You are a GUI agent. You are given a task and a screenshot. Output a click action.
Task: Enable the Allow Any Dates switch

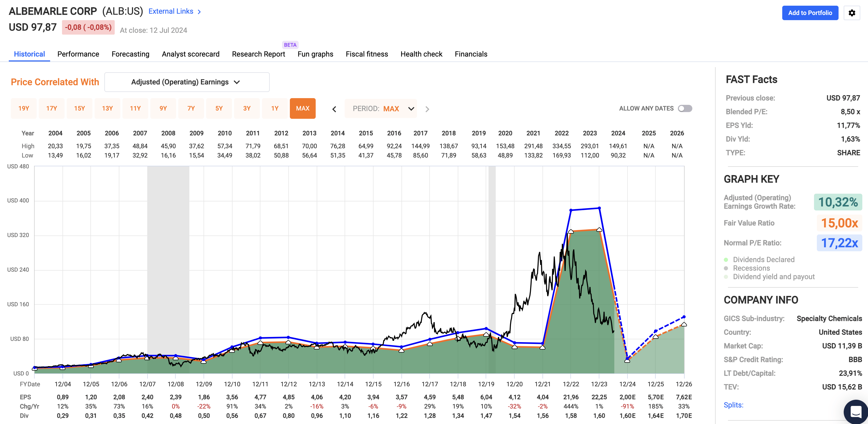tap(685, 108)
